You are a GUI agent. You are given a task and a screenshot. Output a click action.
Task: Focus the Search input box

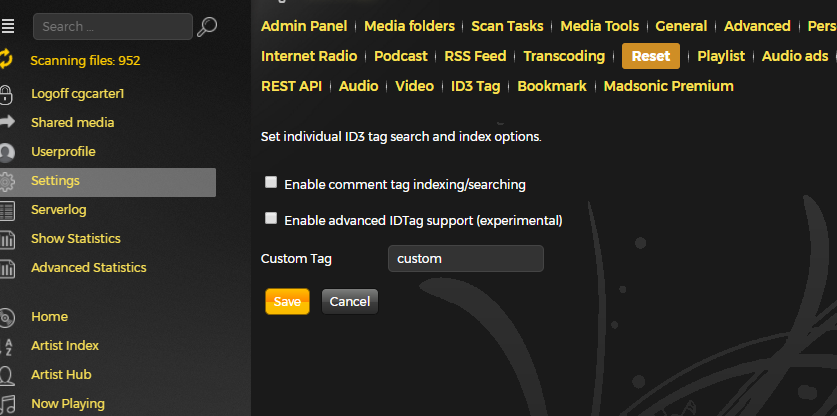[x=112, y=27]
